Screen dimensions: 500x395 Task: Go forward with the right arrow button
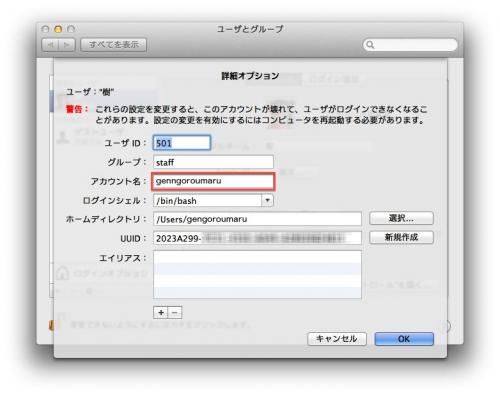coord(67,44)
